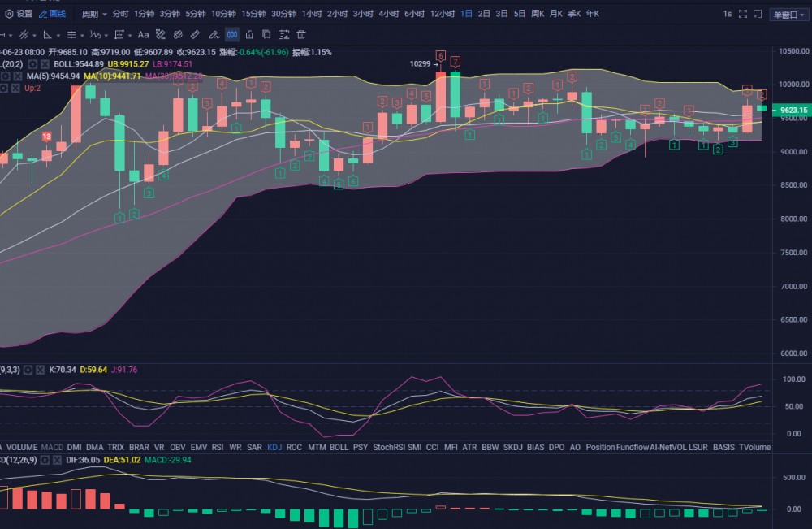This screenshot has height=529, width=812.
Task: Switch to 周K weekly chart
Action: (538, 14)
